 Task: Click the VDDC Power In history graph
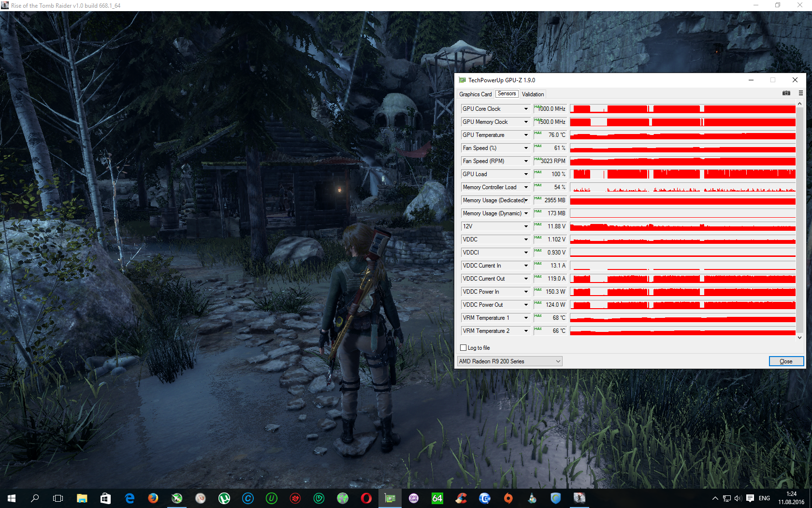coord(682,292)
